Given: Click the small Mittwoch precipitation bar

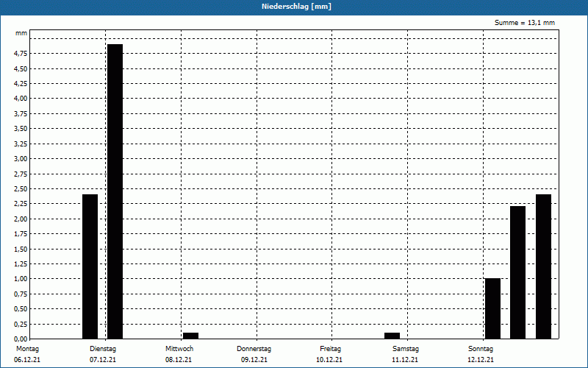Looking at the screenshot, I should point(191,336).
